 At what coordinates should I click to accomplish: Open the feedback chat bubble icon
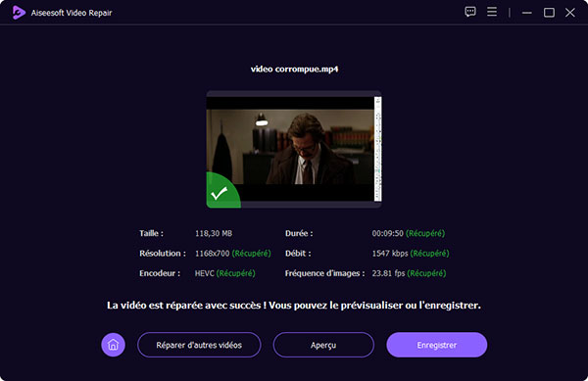pyautogui.click(x=470, y=12)
